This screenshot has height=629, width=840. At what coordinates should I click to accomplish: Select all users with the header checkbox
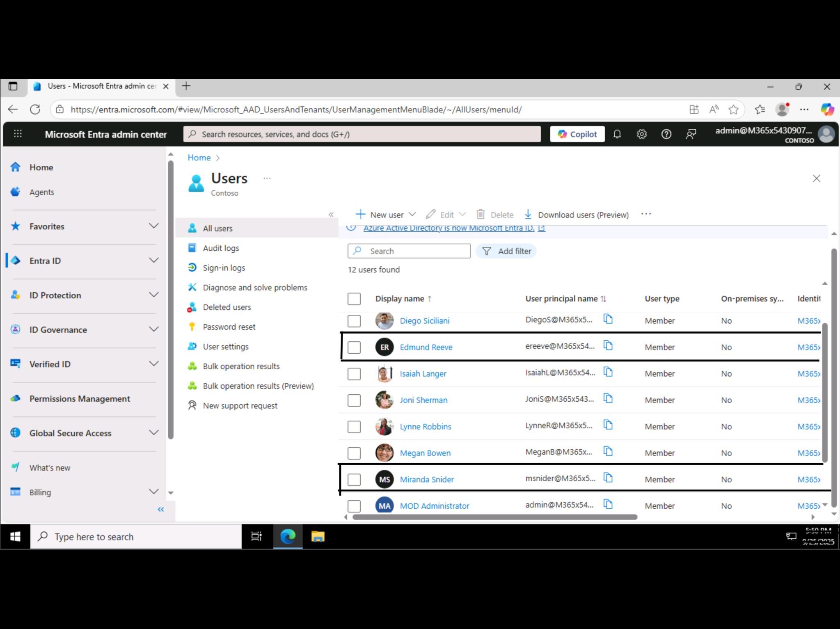(x=353, y=299)
